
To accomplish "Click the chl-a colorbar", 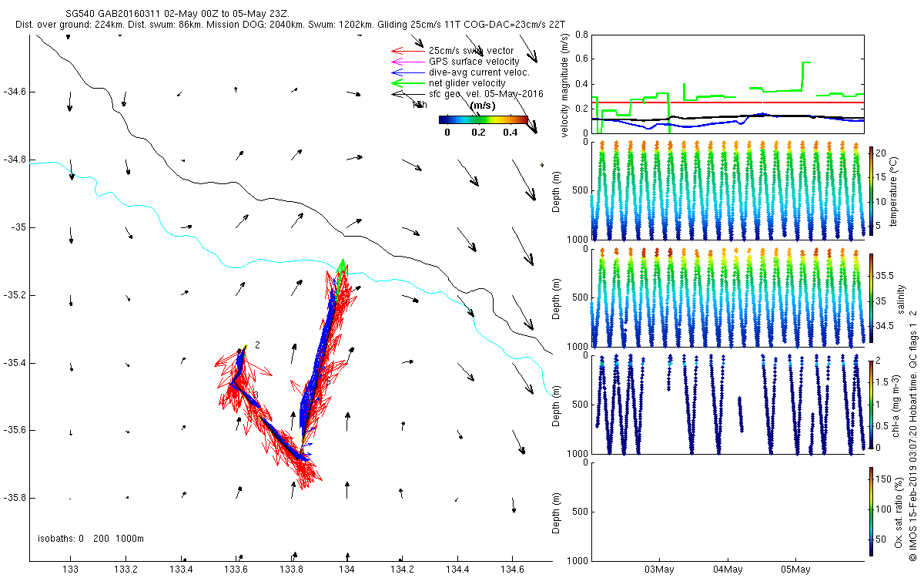I will click(871, 406).
